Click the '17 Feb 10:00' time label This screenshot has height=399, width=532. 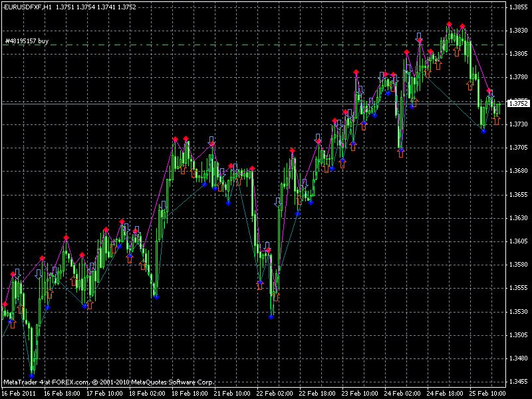[x=104, y=394]
